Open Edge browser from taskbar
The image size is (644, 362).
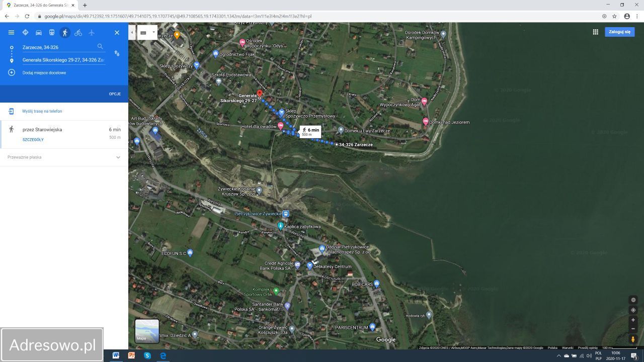(x=163, y=355)
